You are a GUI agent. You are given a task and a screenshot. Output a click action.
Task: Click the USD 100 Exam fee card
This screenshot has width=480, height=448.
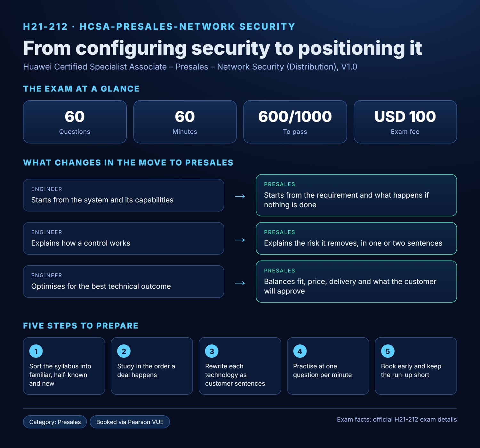[x=405, y=122]
